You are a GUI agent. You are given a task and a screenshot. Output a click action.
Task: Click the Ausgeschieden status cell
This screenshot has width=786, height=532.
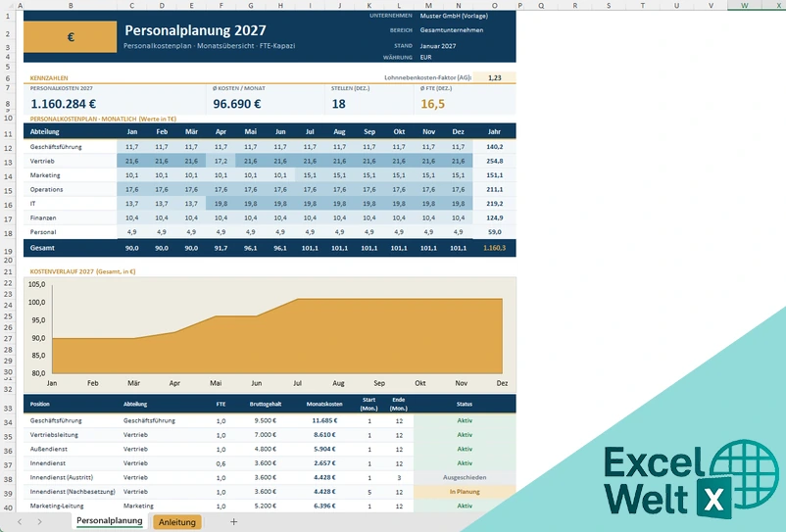[x=465, y=477]
